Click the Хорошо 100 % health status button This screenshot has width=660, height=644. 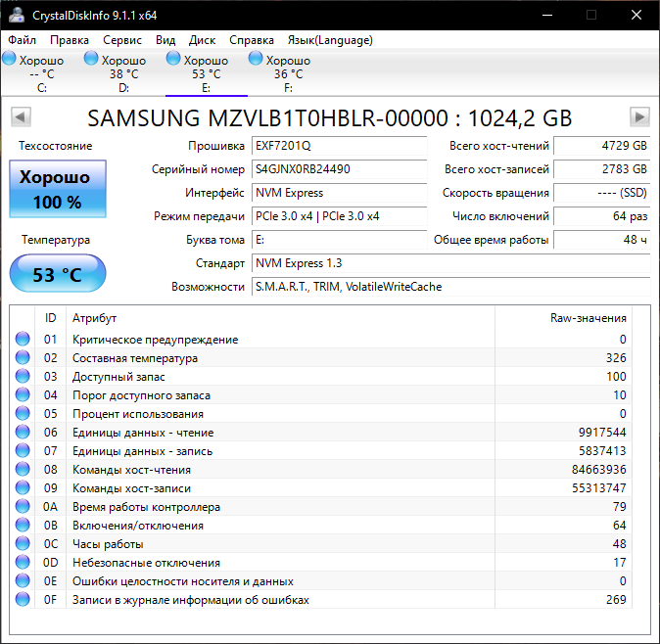coord(58,189)
